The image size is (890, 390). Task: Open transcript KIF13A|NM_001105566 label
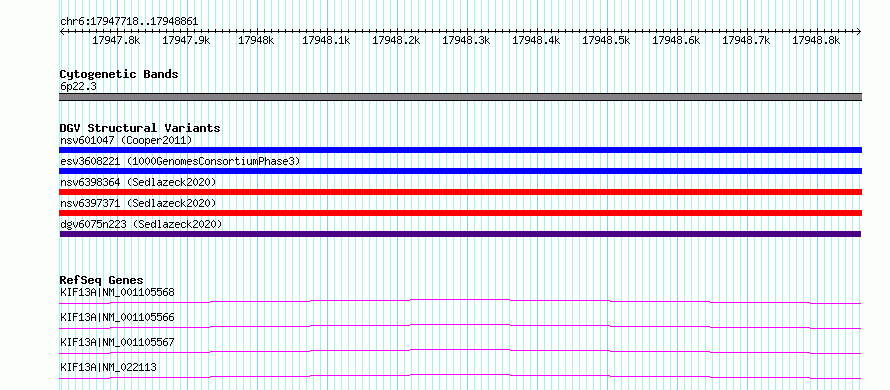(117, 317)
